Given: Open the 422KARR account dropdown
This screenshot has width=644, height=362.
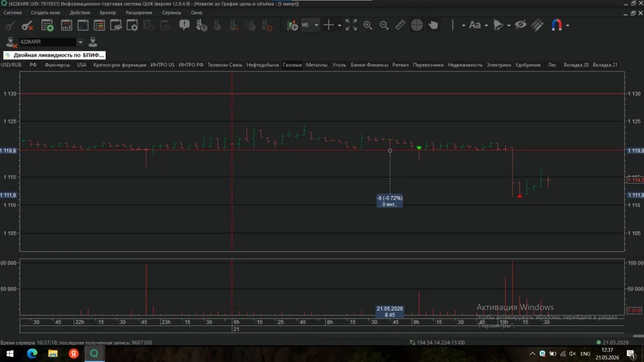Looking at the screenshot, I should (80, 42).
